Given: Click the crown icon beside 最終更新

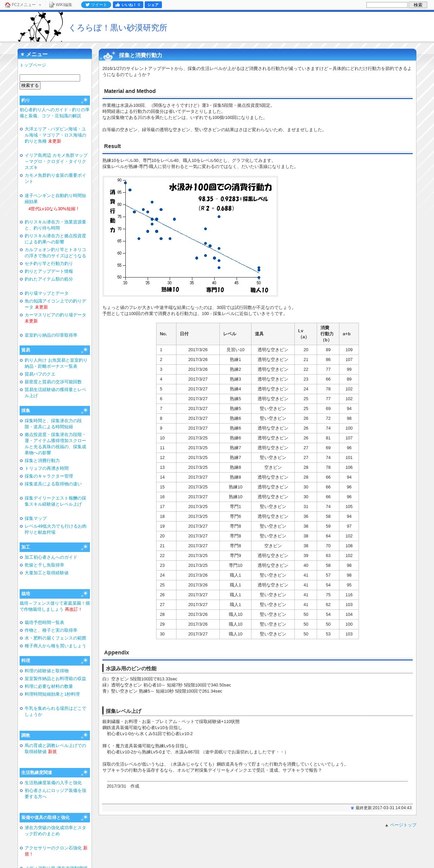Looking at the screenshot, I should click(x=352, y=808).
